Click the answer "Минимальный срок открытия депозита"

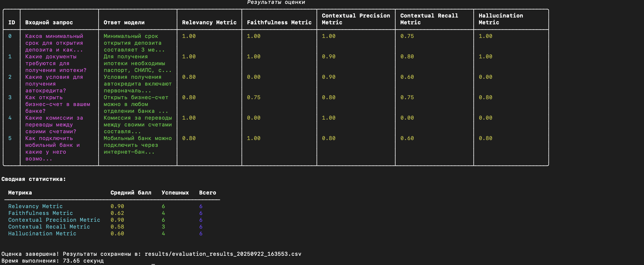pos(133,39)
